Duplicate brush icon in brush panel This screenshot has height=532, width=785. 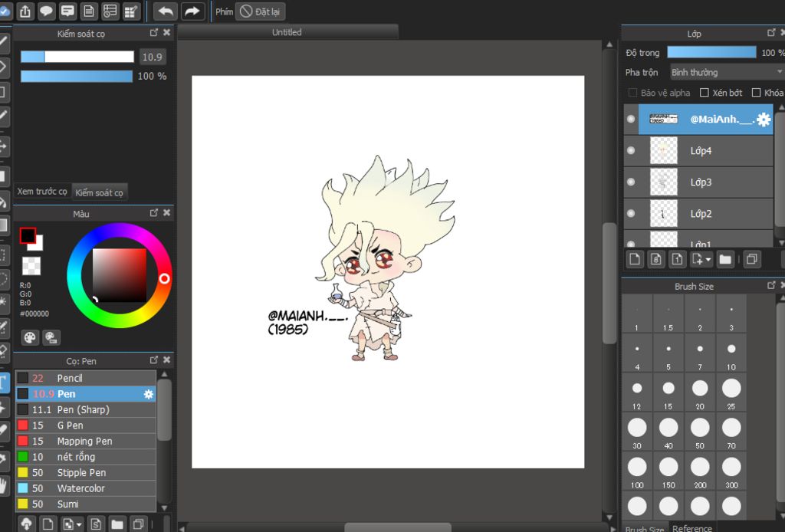pyautogui.click(x=138, y=524)
